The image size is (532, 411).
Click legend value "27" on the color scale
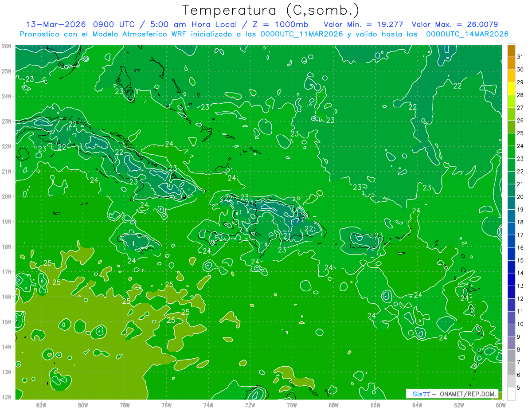(520, 108)
